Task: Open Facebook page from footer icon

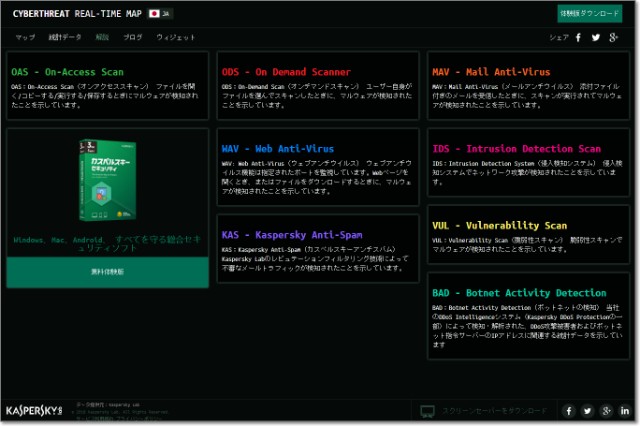Action: (569, 410)
